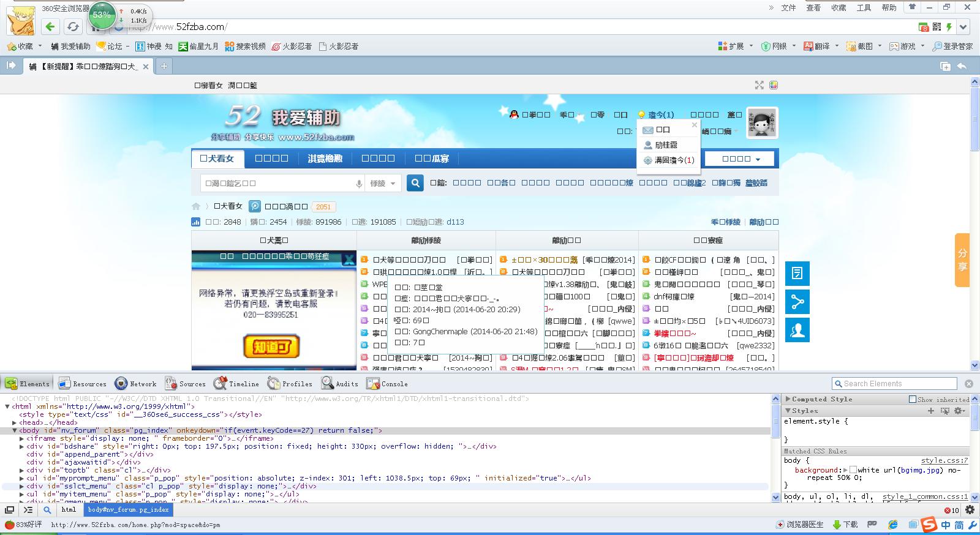Open the red calendar badge icon in the address bar
Image resolution: width=980 pixels, height=535 pixels.
924,27
